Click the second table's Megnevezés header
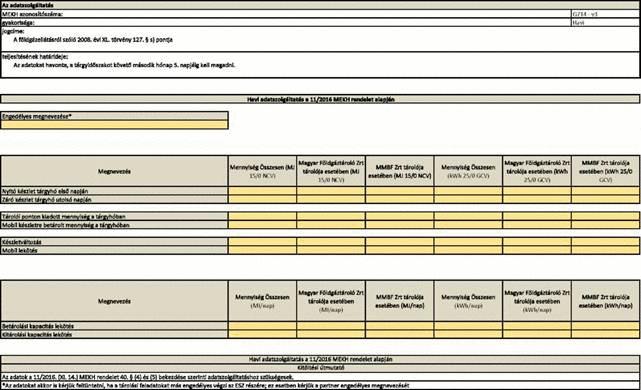 pyautogui.click(x=114, y=301)
